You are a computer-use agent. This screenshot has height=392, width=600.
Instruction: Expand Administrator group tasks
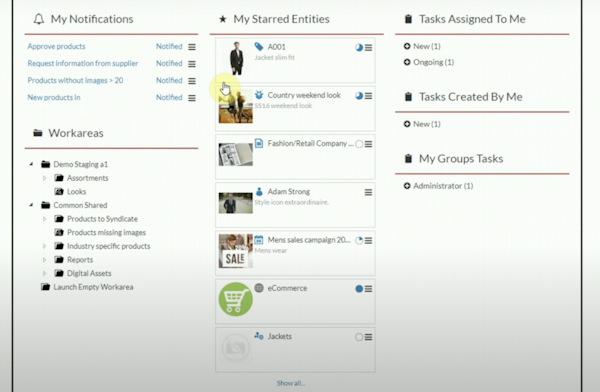tap(407, 186)
